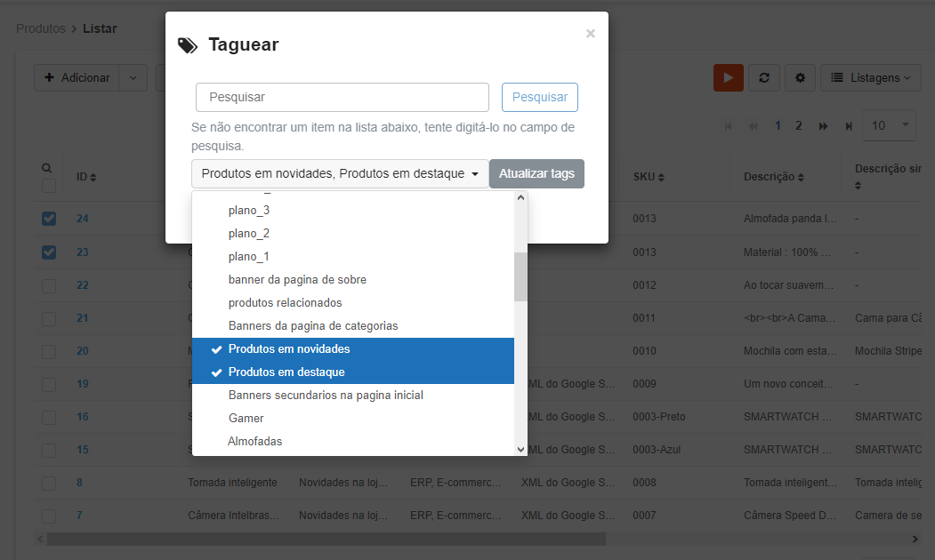Click the Atualizar tags button
The image size is (935, 560).
[536, 174]
